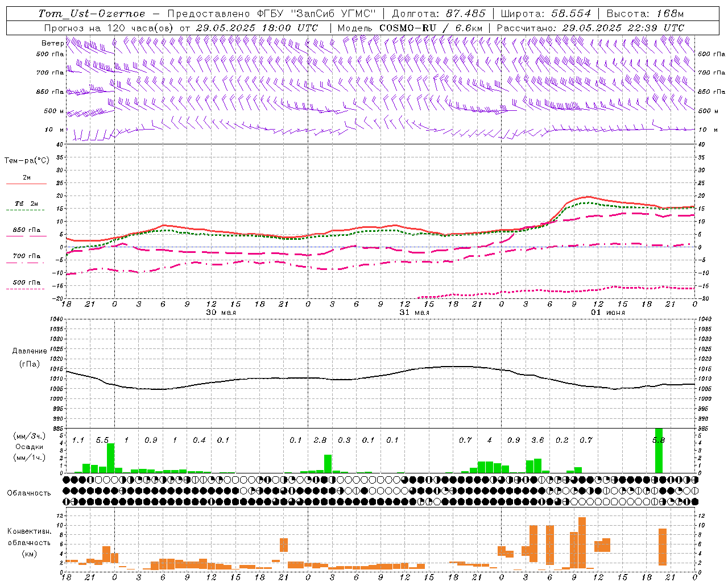
Task: Click the "40" label on the left temperature axis
Action: click(x=60, y=145)
